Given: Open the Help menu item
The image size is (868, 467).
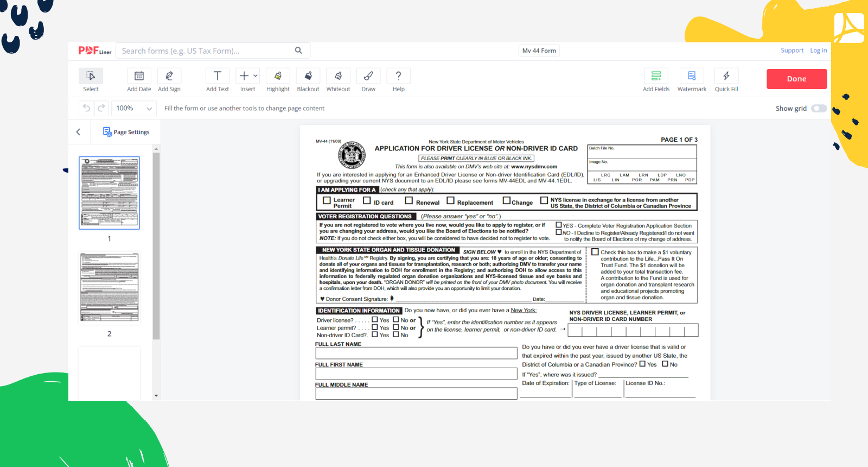Looking at the screenshot, I should pyautogui.click(x=399, y=77).
